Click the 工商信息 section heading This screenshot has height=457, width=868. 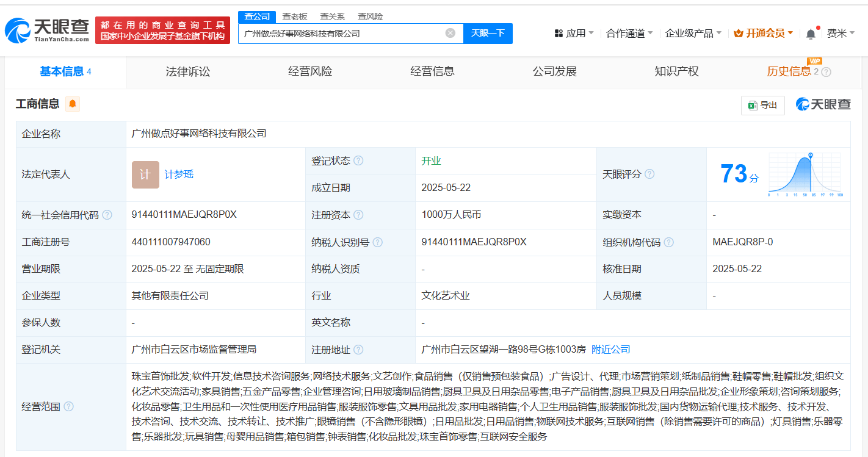coord(37,104)
